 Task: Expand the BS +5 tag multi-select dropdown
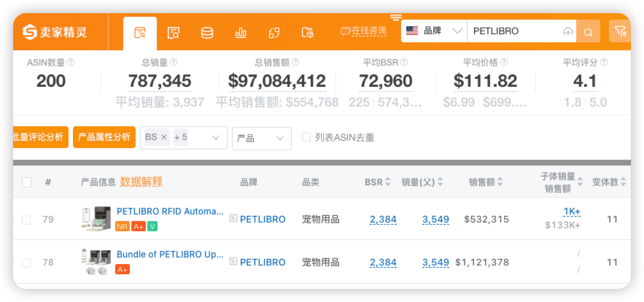(217, 137)
